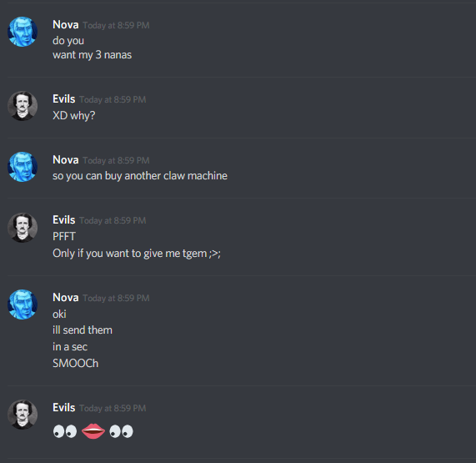Click the timestamp on Nova's first message
The width and height of the screenshot is (476, 463).
pyautogui.click(x=116, y=25)
